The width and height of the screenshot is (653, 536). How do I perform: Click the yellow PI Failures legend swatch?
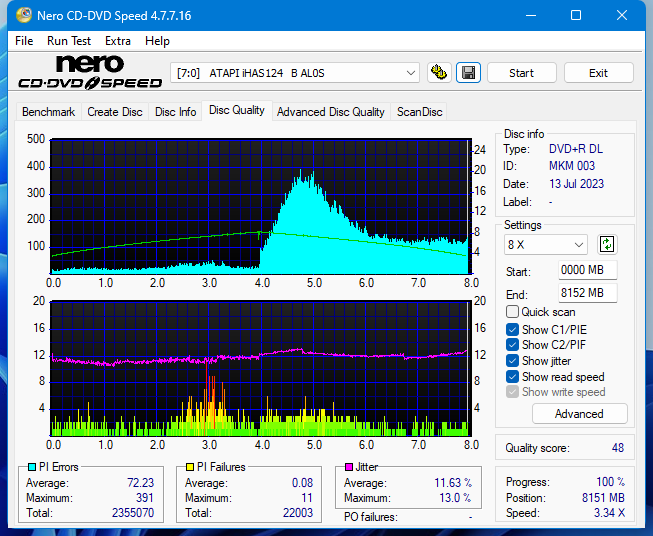(189, 467)
